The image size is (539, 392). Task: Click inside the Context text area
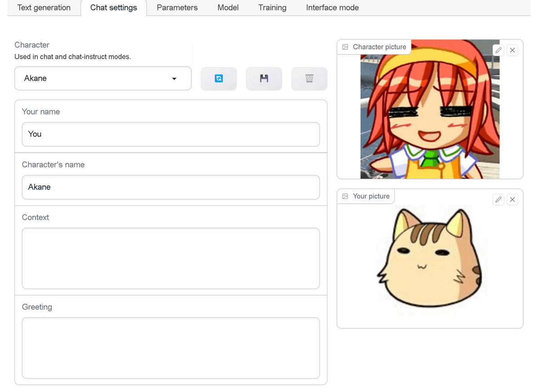click(x=171, y=258)
